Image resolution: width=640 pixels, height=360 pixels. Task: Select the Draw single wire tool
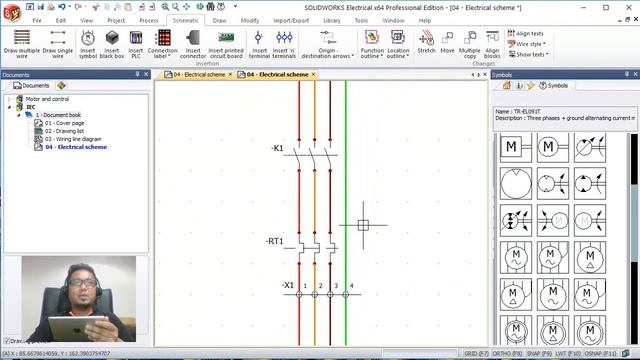coord(58,44)
